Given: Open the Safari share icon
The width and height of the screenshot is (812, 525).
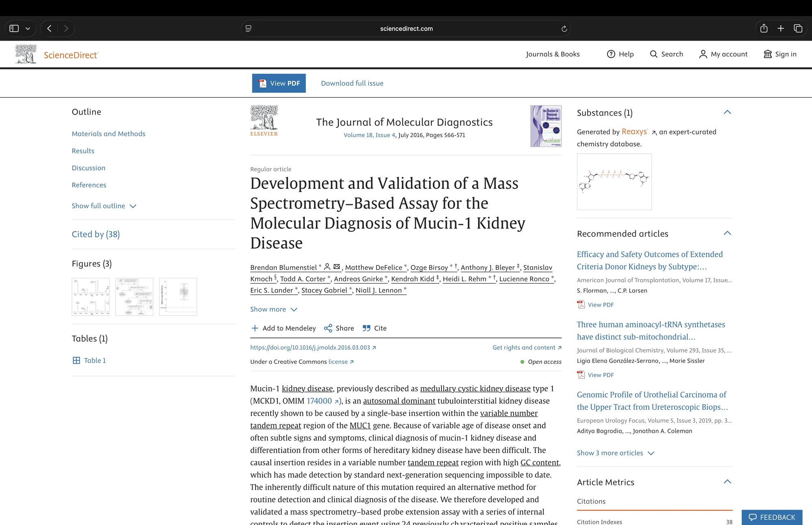Looking at the screenshot, I should click(x=764, y=28).
